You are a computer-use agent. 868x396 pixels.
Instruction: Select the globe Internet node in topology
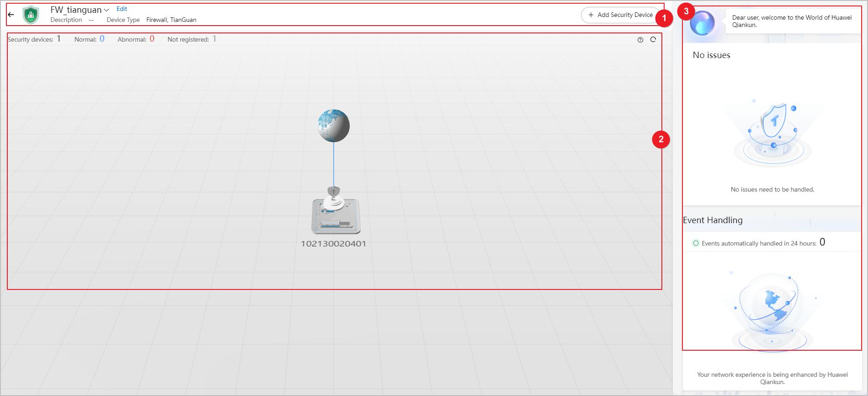[334, 125]
